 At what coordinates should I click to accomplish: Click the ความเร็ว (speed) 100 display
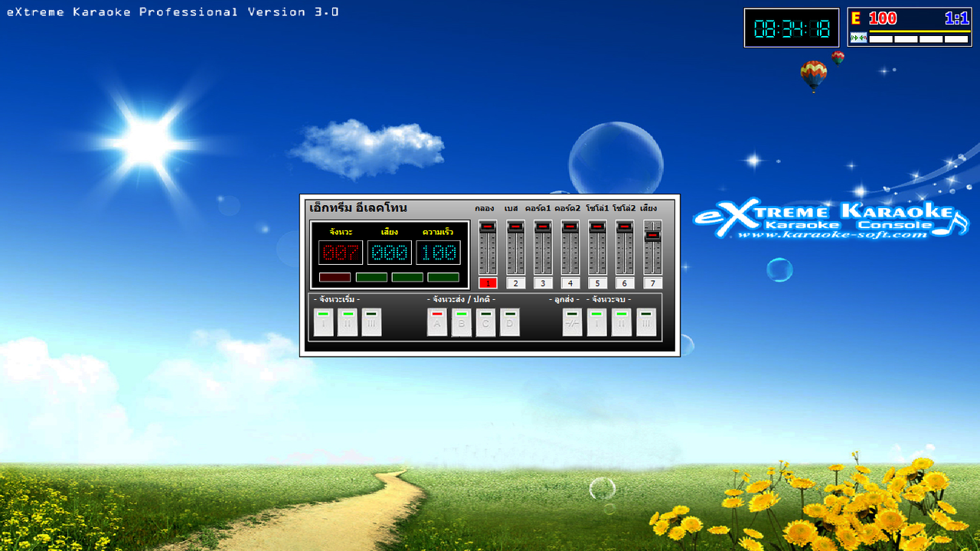(437, 251)
